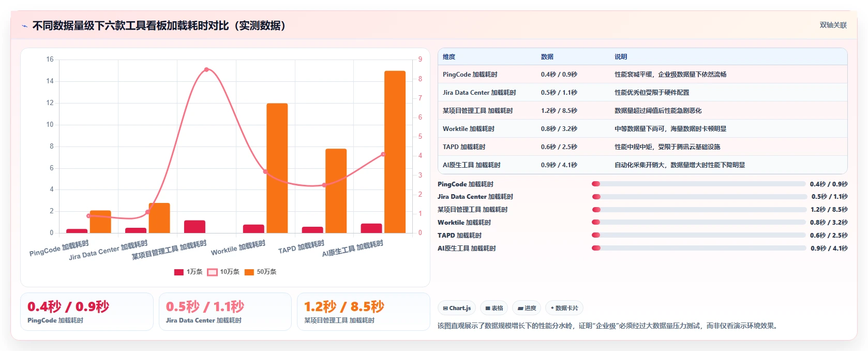This screenshot has width=868, height=351.
Task: Select the Worktile 加载耗时 table row
Action: [x=642, y=129]
